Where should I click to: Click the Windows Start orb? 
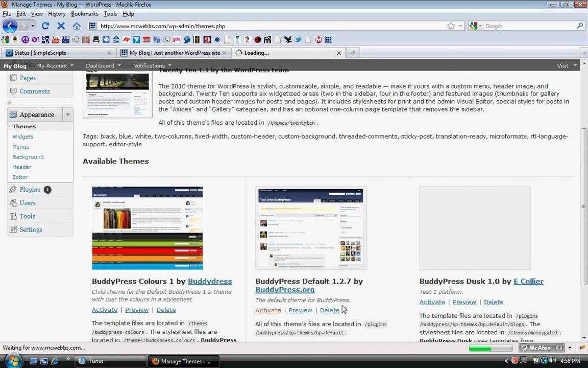[x=13, y=361]
